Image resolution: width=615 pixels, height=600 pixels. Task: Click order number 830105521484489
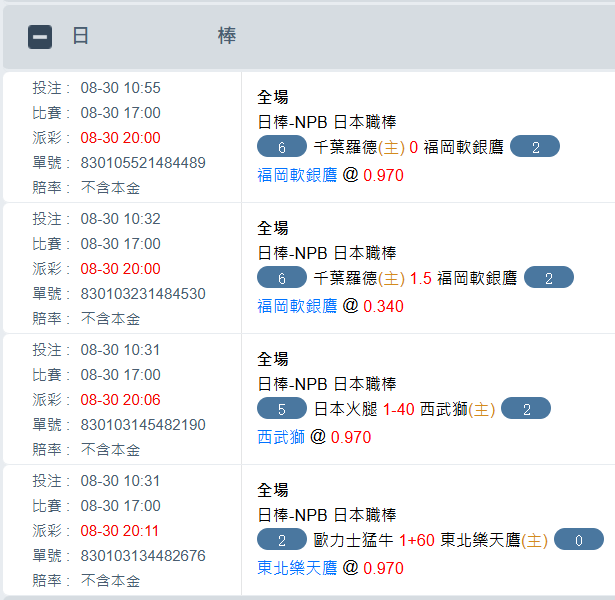pyautogui.click(x=143, y=163)
